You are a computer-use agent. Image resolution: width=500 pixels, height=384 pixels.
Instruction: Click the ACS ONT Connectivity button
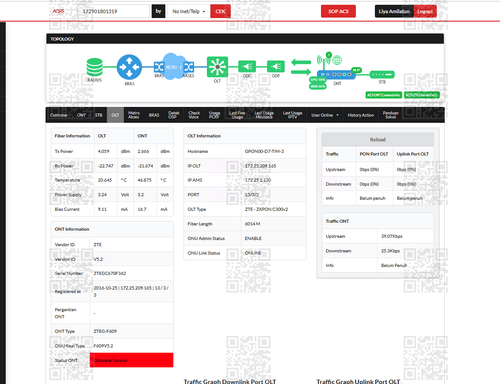point(384,95)
